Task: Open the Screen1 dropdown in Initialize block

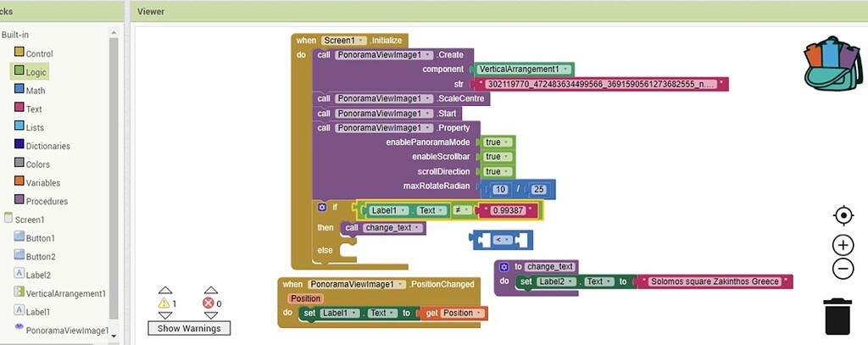Action: click(344, 40)
